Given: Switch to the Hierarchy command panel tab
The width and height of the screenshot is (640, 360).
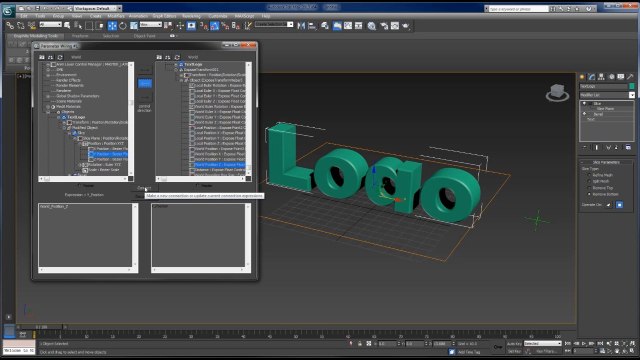Looking at the screenshot, I should point(601,77).
